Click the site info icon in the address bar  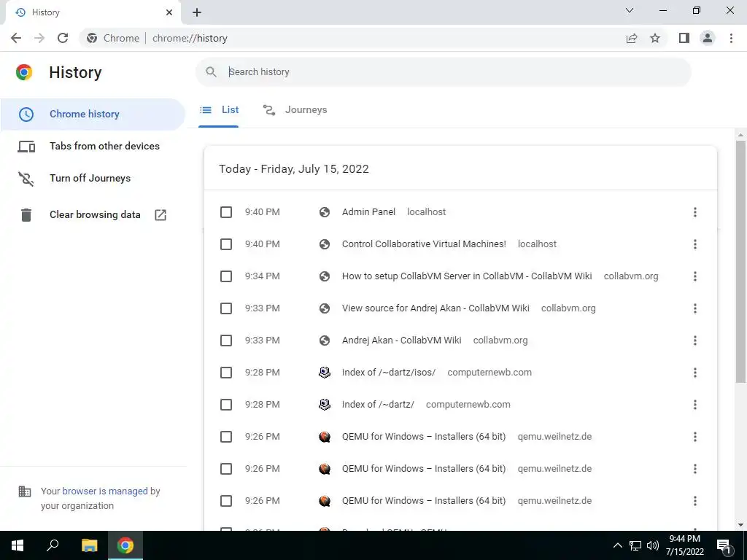tap(92, 38)
